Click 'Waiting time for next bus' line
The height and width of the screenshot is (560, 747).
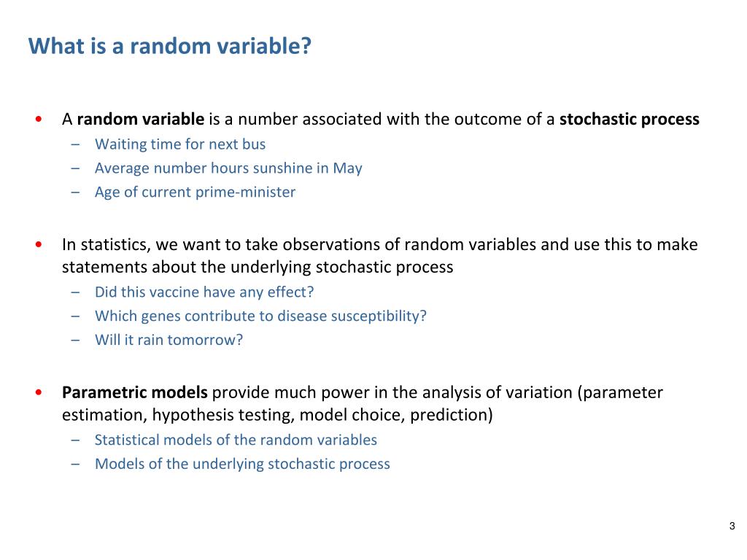(180, 144)
